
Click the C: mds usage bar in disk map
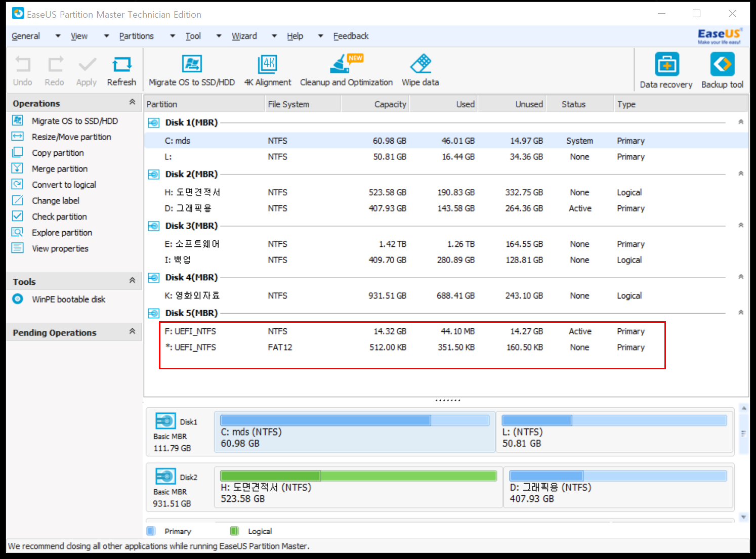click(x=355, y=420)
